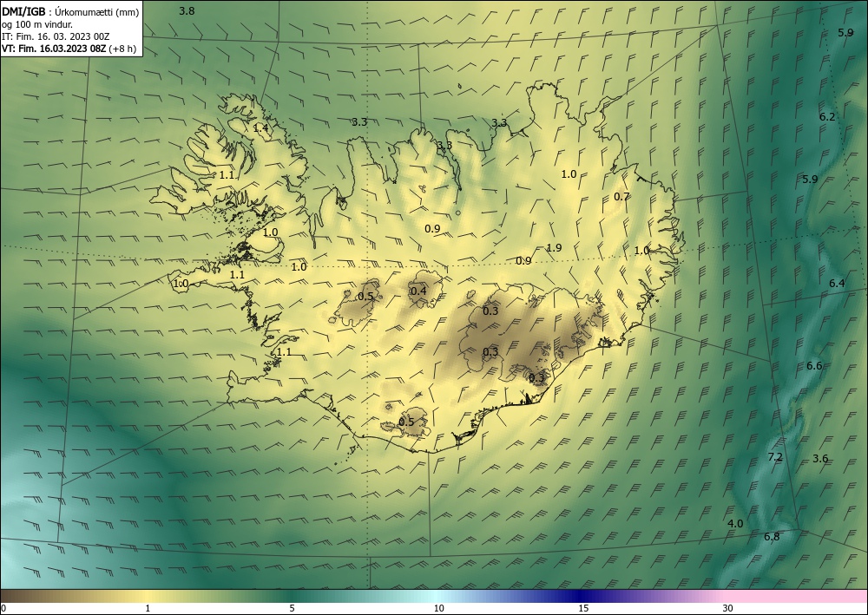Click the 1.9 value in east Iceland
This screenshot has width=868, height=615.
tap(554, 248)
